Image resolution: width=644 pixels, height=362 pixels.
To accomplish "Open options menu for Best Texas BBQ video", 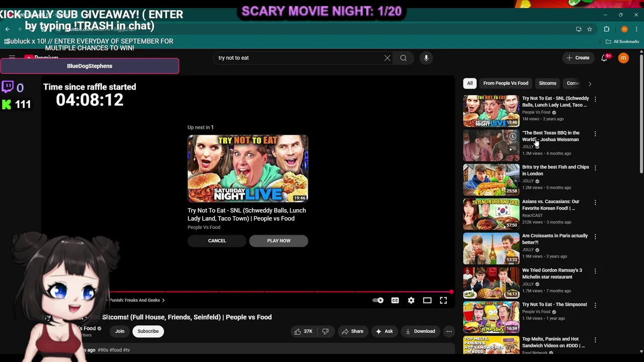I will [x=595, y=134].
